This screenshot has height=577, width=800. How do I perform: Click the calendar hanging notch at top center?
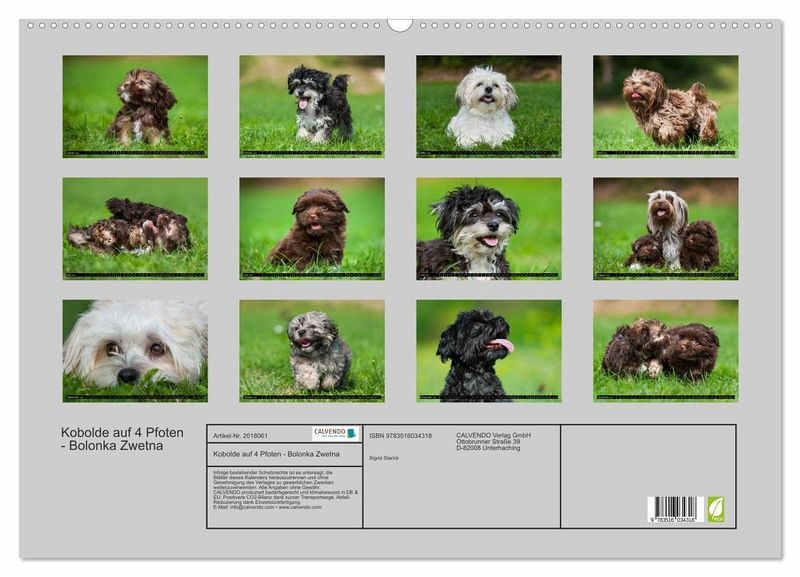pos(400,25)
